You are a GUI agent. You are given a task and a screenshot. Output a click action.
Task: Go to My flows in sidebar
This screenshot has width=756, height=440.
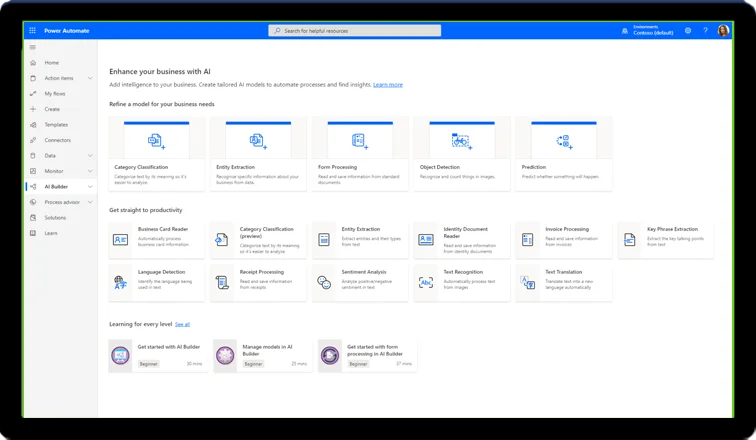[x=54, y=93]
